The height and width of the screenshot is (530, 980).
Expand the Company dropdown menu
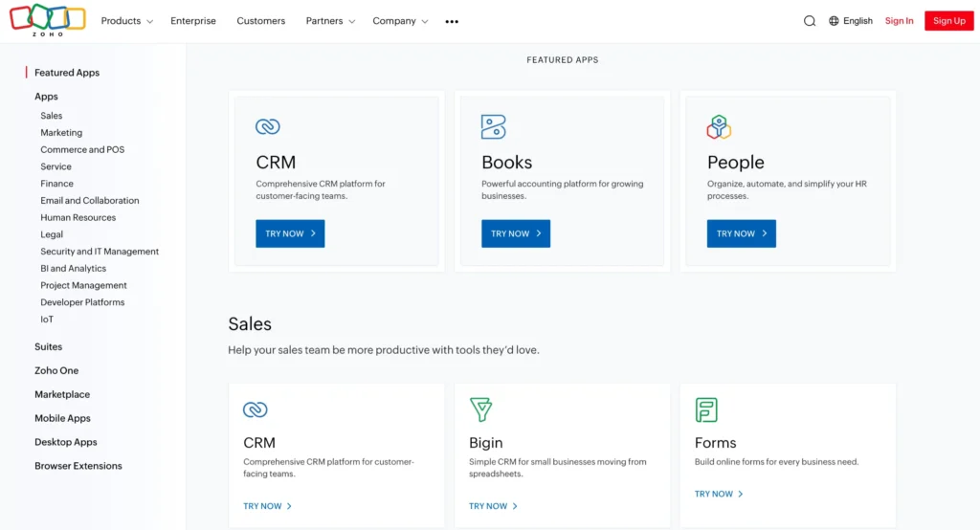(400, 21)
